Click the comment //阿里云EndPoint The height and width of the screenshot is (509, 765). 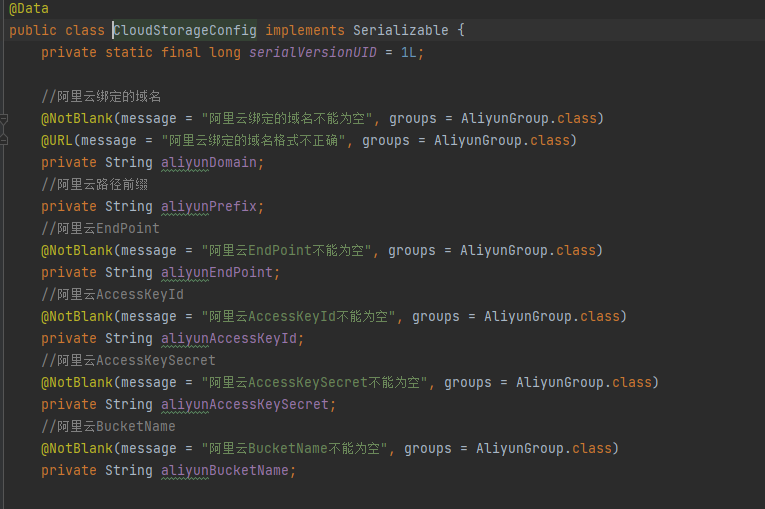coord(101,228)
